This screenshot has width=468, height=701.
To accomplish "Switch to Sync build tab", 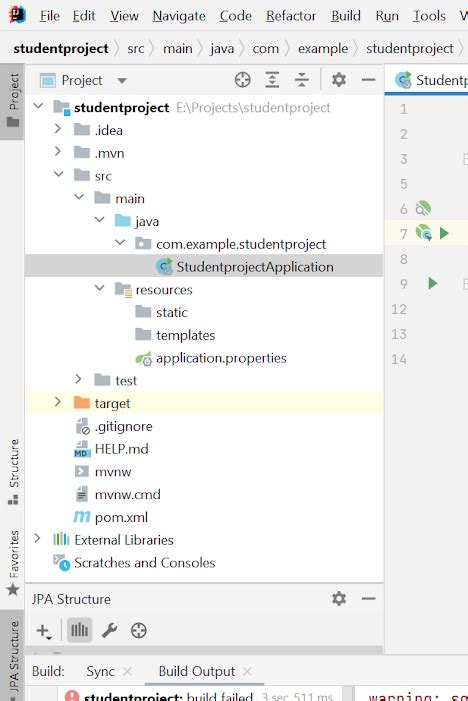I will tap(101, 671).
